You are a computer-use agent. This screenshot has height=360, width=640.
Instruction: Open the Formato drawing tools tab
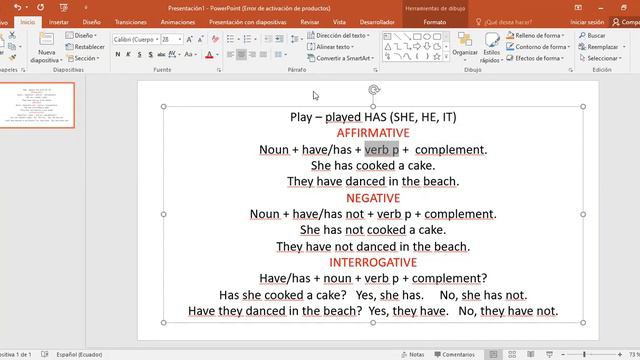(x=435, y=22)
